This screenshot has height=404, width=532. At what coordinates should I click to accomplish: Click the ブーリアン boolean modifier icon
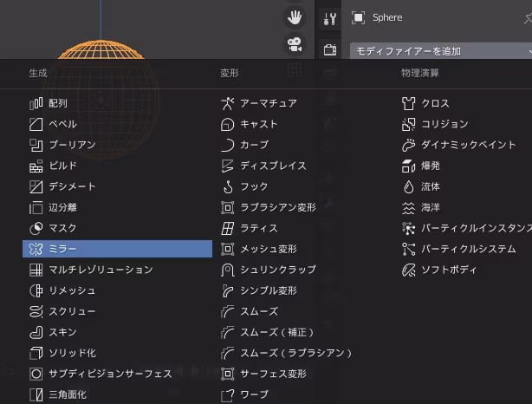pos(36,146)
